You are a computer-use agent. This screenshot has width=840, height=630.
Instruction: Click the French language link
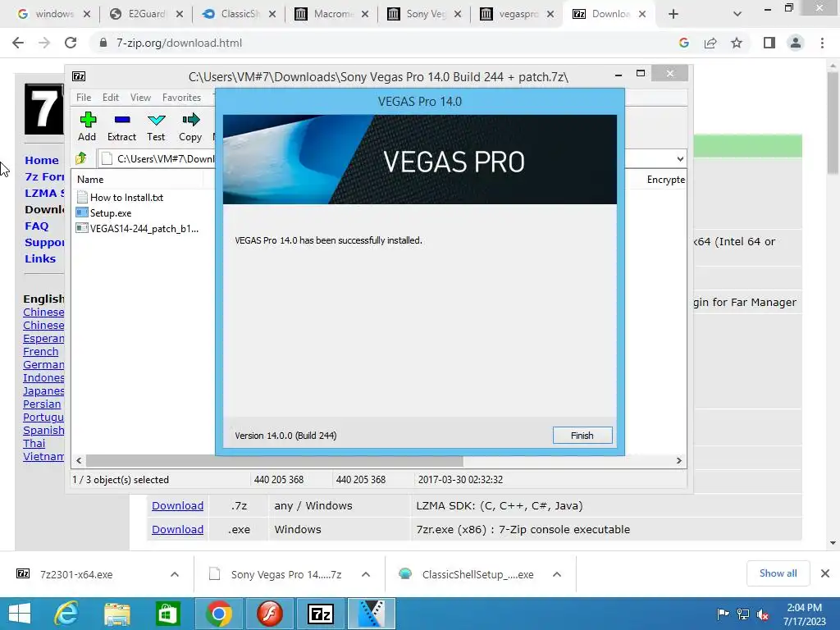41,351
